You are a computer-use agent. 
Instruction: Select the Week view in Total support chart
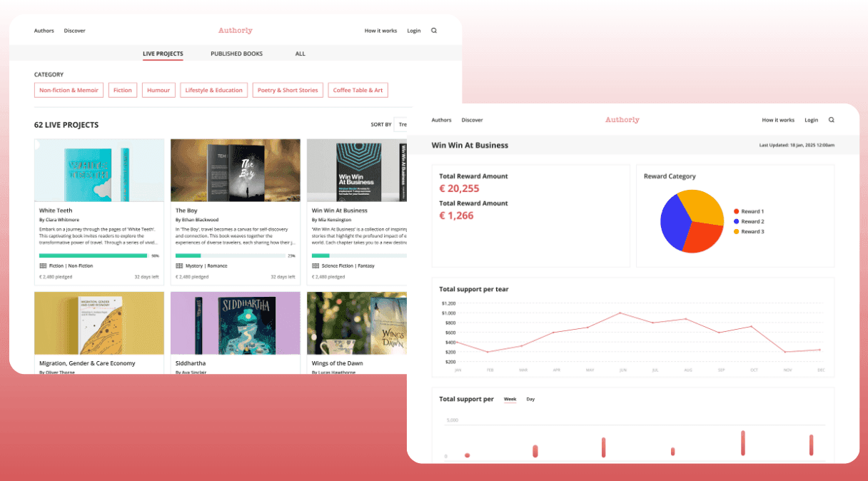[510, 399]
